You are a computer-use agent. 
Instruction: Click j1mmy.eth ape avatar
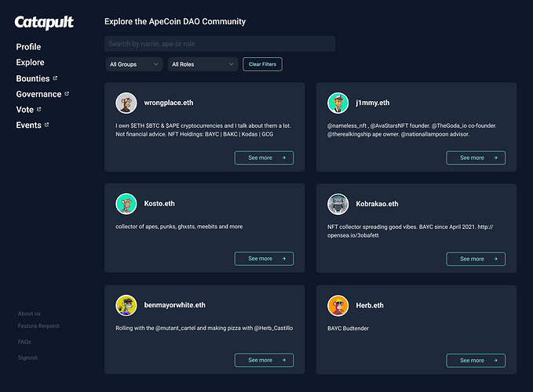pyautogui.click(x=338, y=103)
